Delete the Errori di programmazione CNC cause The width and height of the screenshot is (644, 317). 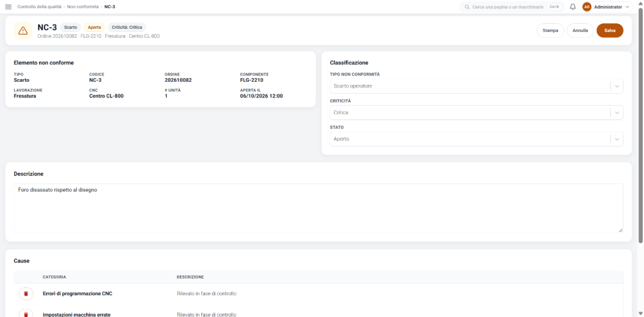pyautogui.click(x=26, y=294)
